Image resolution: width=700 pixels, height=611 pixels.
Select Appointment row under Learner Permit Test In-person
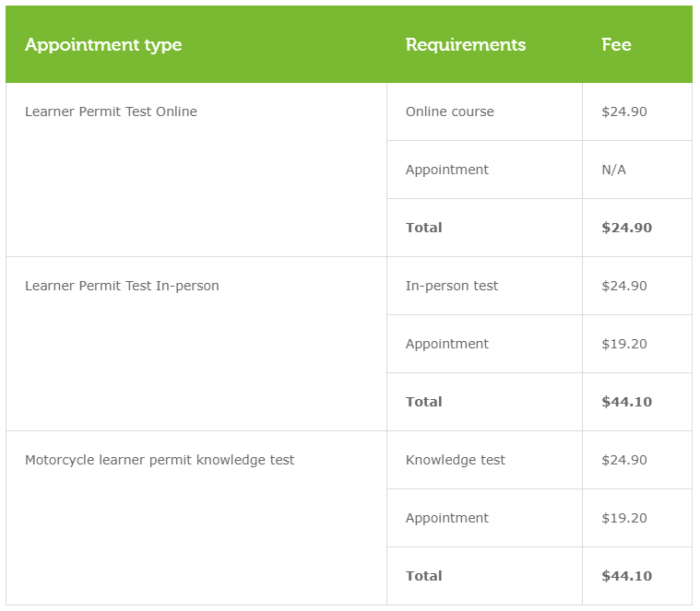tap(447, 344)
